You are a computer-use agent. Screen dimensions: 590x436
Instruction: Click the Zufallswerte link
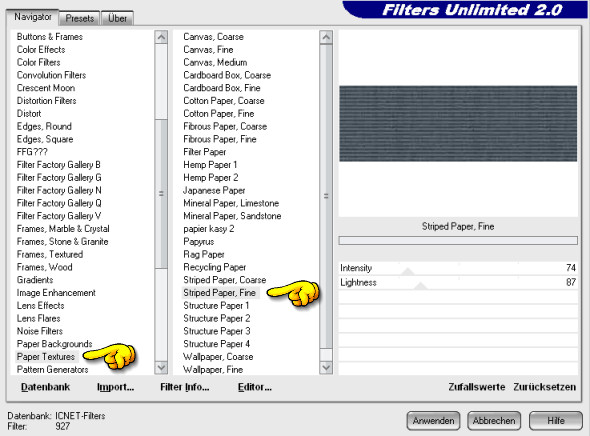[x=477, y=387]
